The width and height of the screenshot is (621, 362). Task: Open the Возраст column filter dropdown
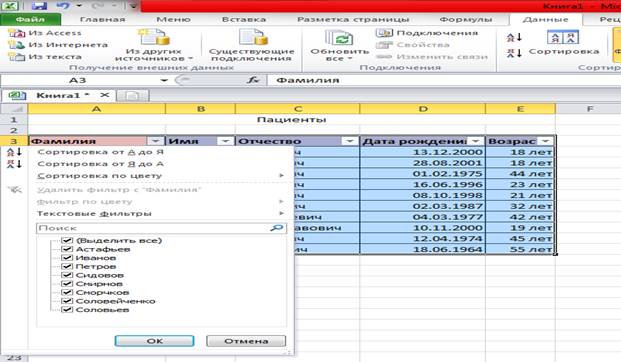click(546, 141)
